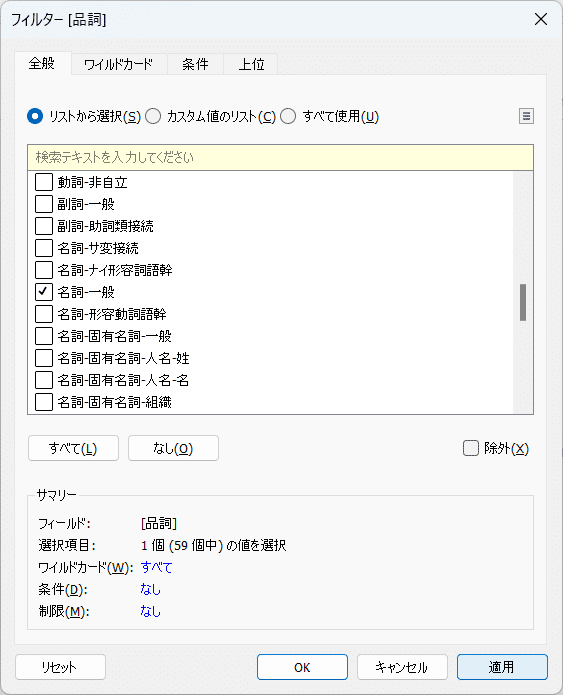Screen dimensions: 563x695
Task: Go to the 上位 tab
Action: pos(251,64)
